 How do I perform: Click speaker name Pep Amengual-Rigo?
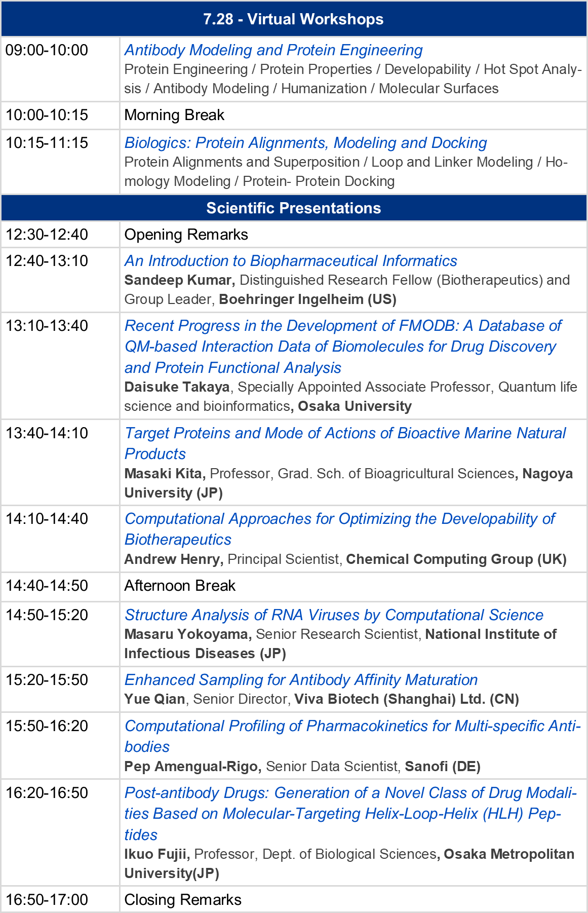[x=191, y=767]
